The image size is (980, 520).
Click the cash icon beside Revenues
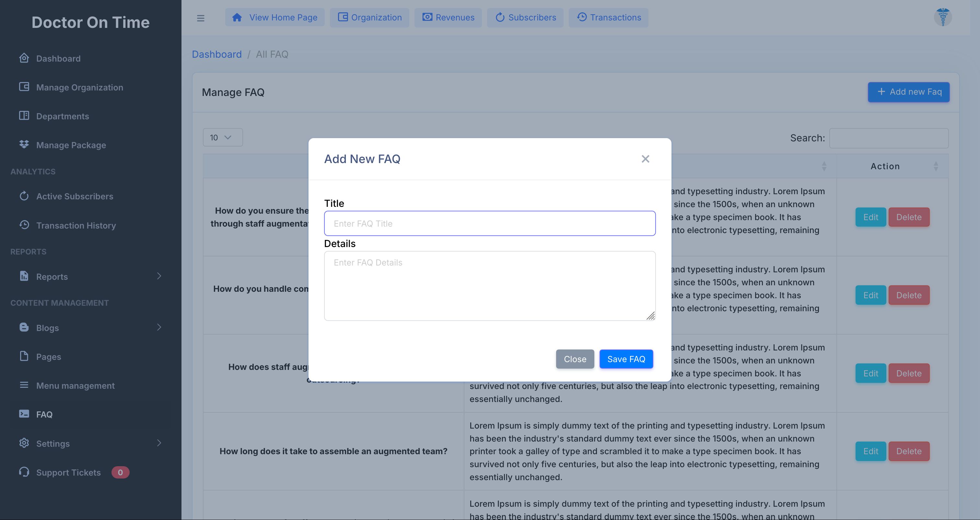(427, 17)
